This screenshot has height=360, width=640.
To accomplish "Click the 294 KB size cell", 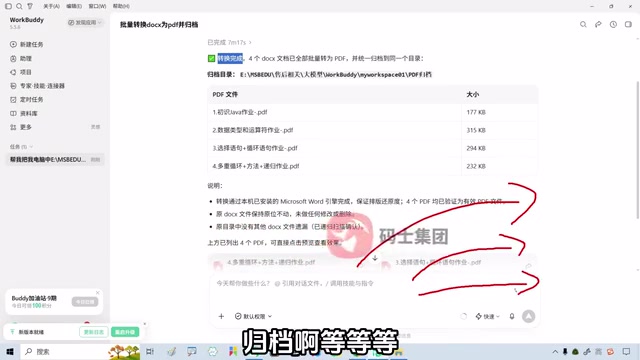I will (476, 148).
